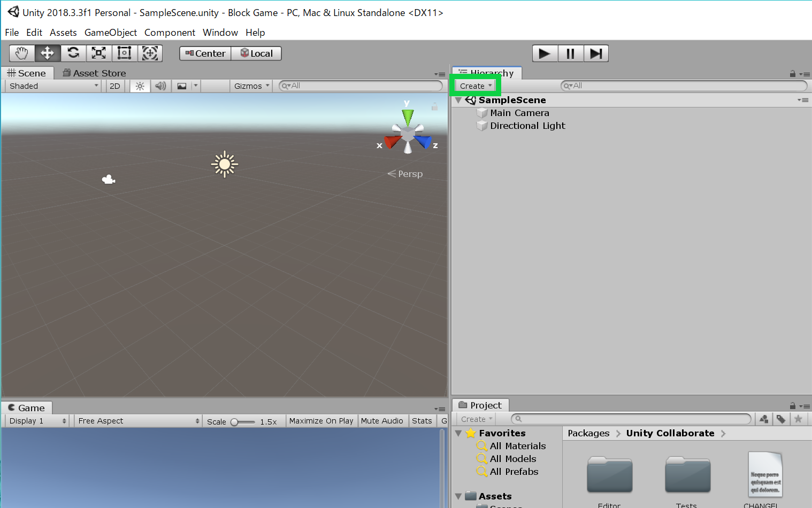Select the Rotate tool

(73, 53)
